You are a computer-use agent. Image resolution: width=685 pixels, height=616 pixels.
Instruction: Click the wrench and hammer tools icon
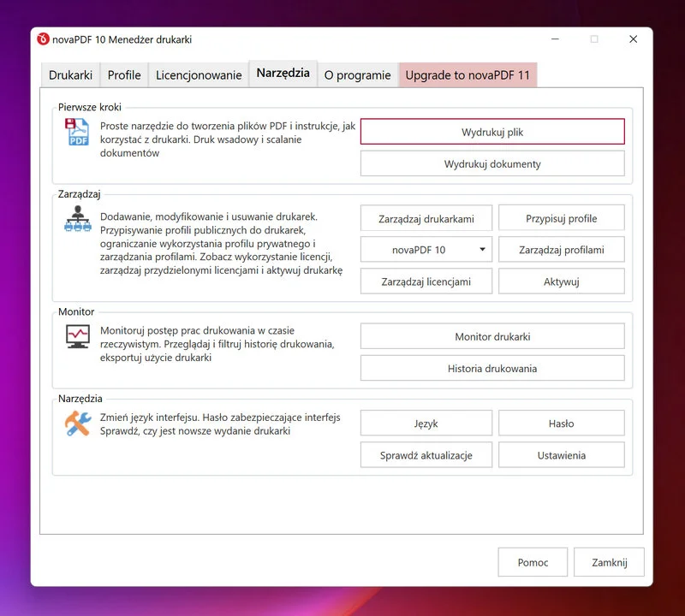point(78,423)
